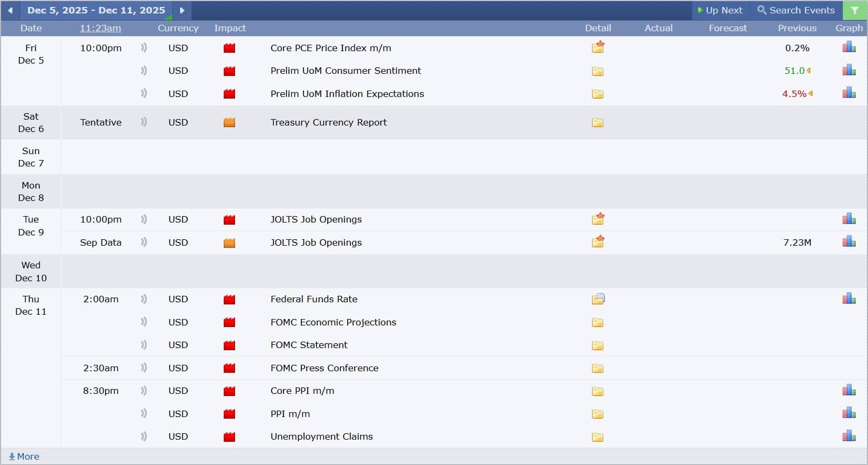Click the 11:23am time zone link

(x=100, y=28)
